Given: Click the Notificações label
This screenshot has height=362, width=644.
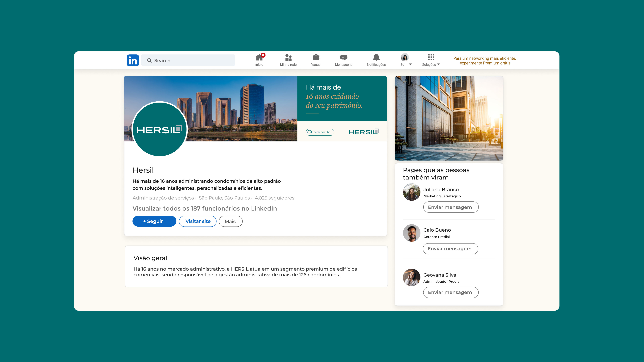Looking at the screenshot, I should coord(376,65).
